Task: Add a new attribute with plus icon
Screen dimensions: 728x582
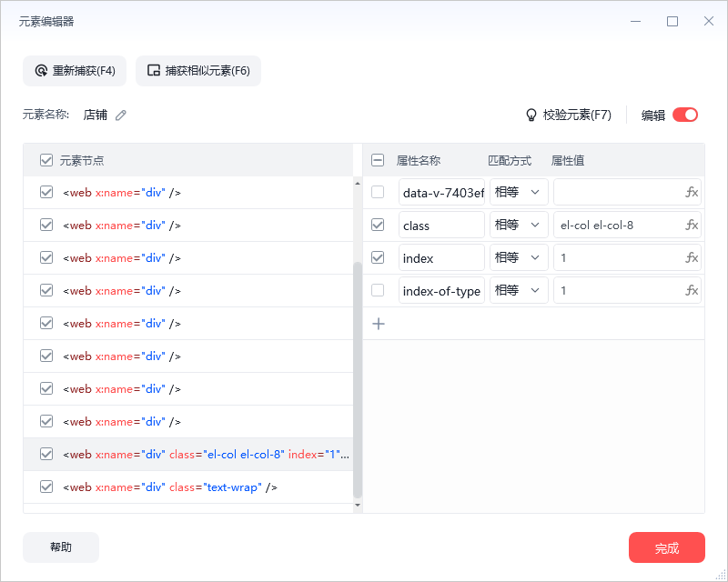Action: coord(379,324)
